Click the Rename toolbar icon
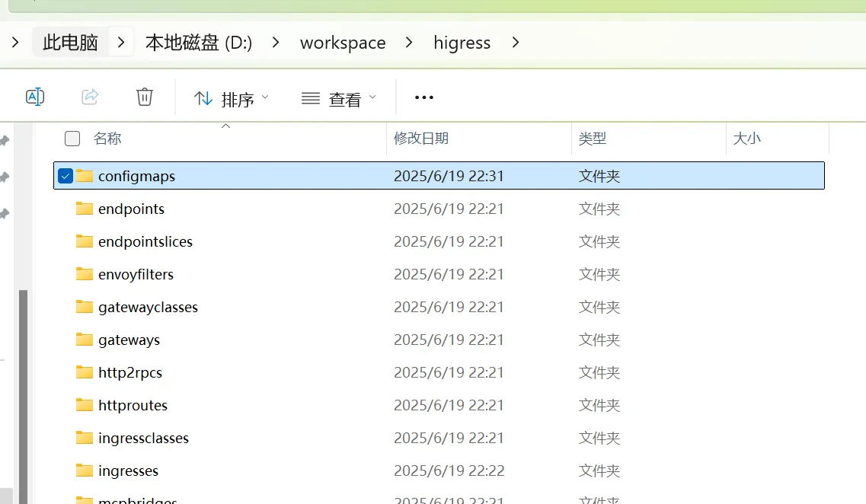The width and height of the screenshot is (866, 504). 35,97
